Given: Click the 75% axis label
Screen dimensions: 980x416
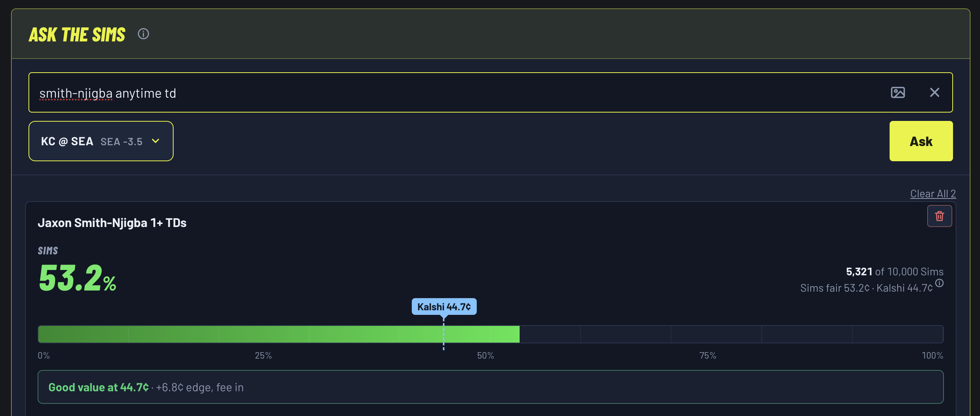Looking at the screenshot, I should tap(708, 356).
